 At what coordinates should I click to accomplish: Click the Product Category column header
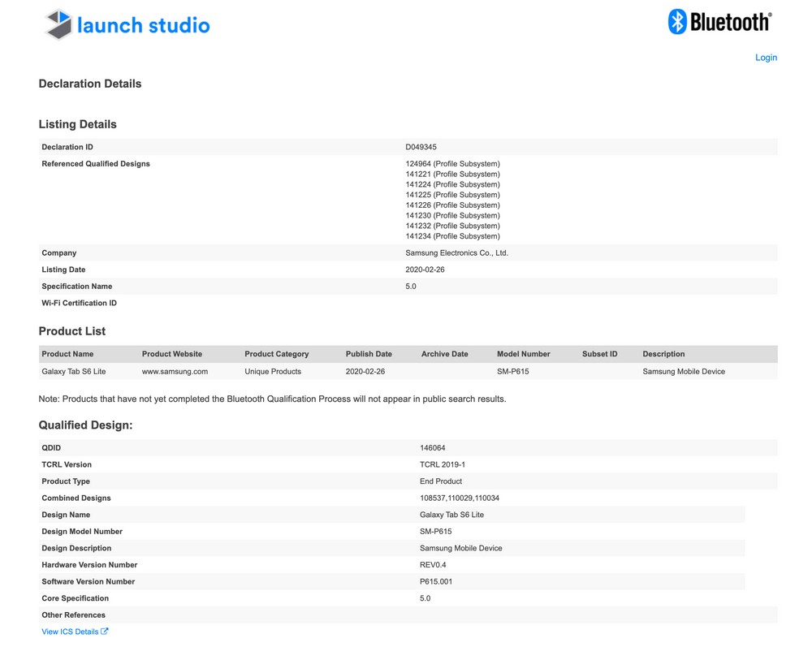point(277,354)
